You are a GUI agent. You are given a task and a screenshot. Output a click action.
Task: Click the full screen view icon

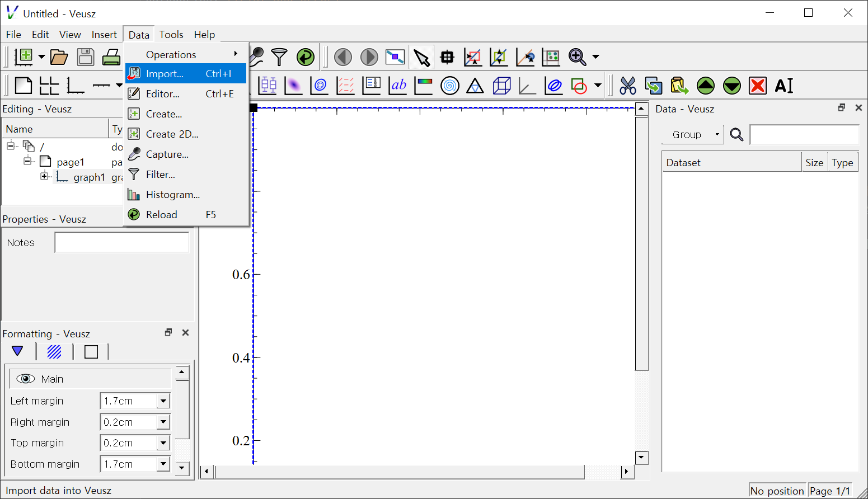tap(395, 57)
